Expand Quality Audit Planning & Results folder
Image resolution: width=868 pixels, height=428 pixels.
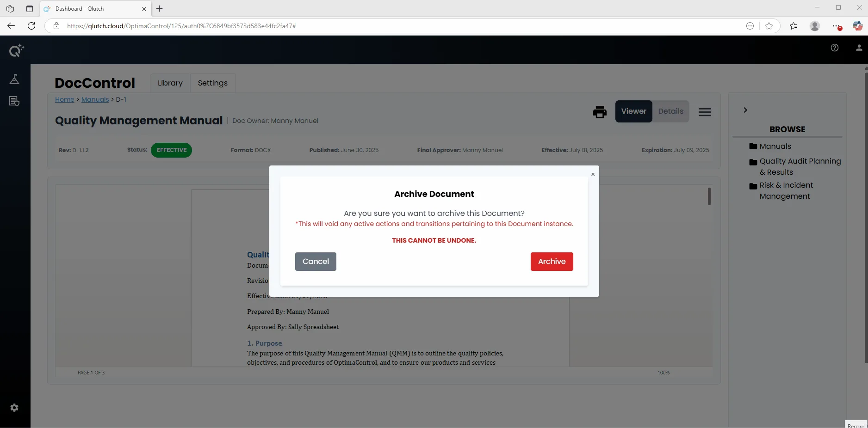[x=795, y=166]
